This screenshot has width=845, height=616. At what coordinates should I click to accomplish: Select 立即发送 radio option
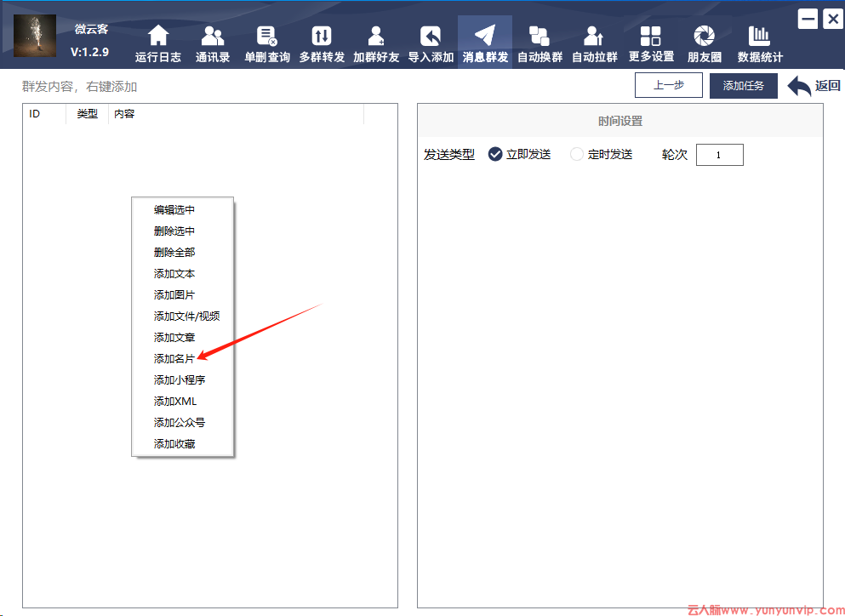[x=519, y=155]
